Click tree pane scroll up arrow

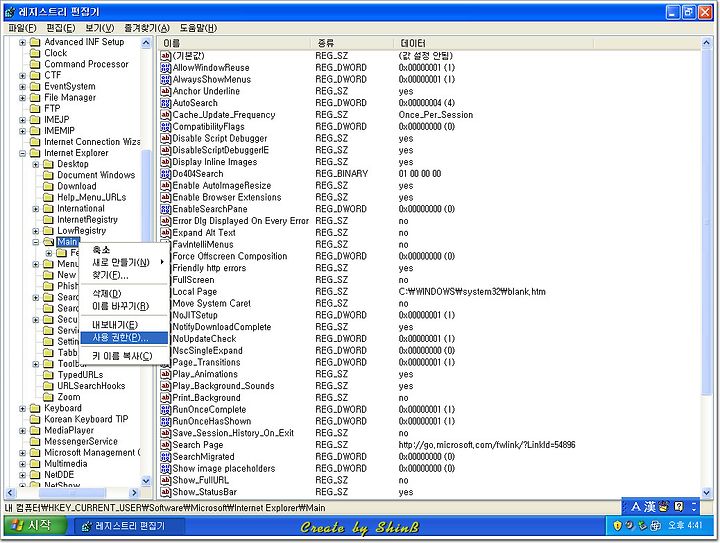pos(146,43)
